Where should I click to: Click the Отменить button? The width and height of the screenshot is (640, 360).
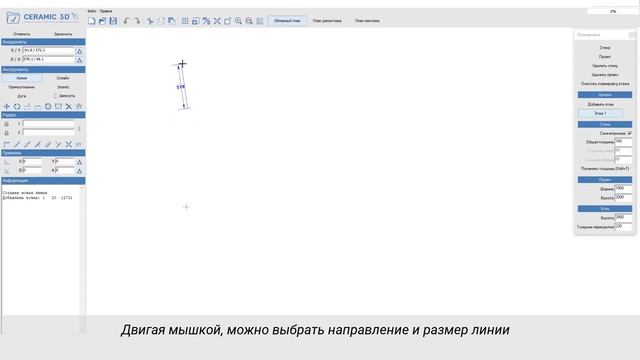click(x=22, y=34)
